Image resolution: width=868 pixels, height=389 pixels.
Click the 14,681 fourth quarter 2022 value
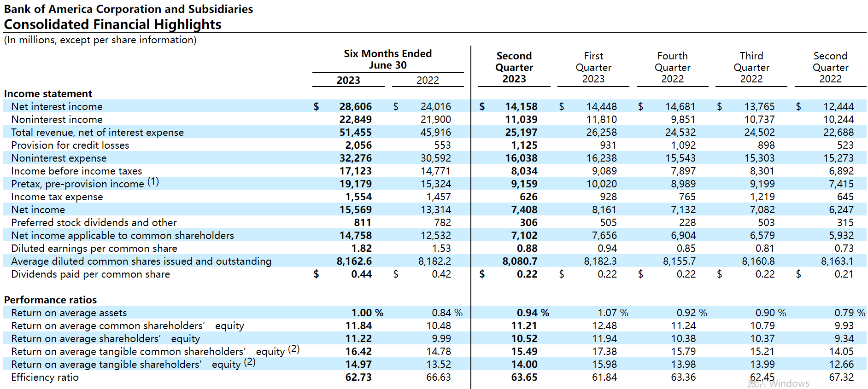pyautogui.click(x=680, y=106)
